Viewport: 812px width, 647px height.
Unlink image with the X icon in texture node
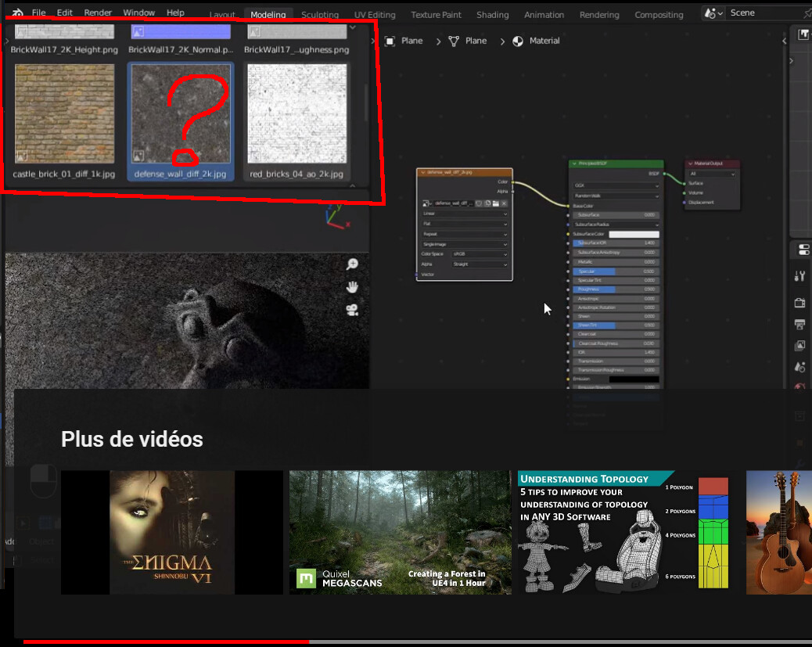click(x=504, y=203)
